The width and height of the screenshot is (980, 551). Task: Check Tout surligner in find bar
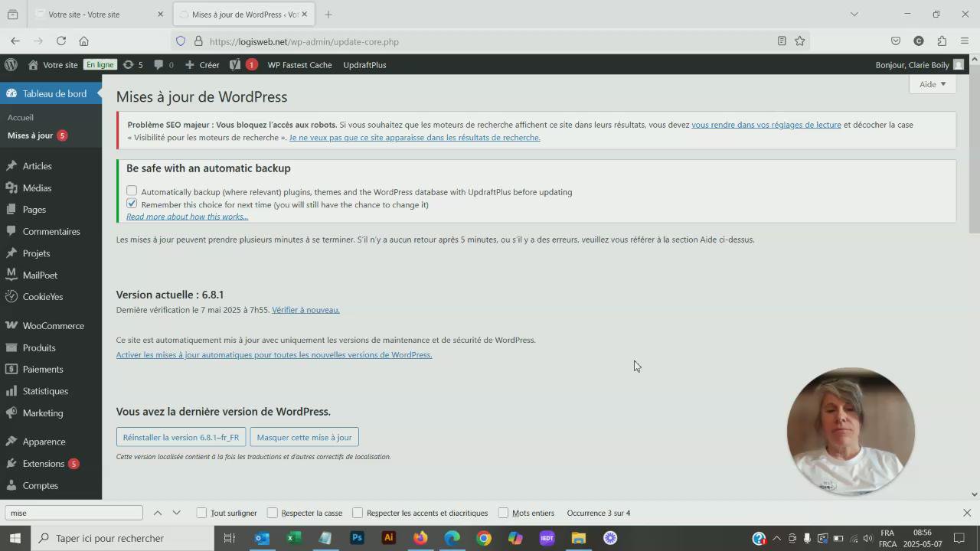(201, 513)
